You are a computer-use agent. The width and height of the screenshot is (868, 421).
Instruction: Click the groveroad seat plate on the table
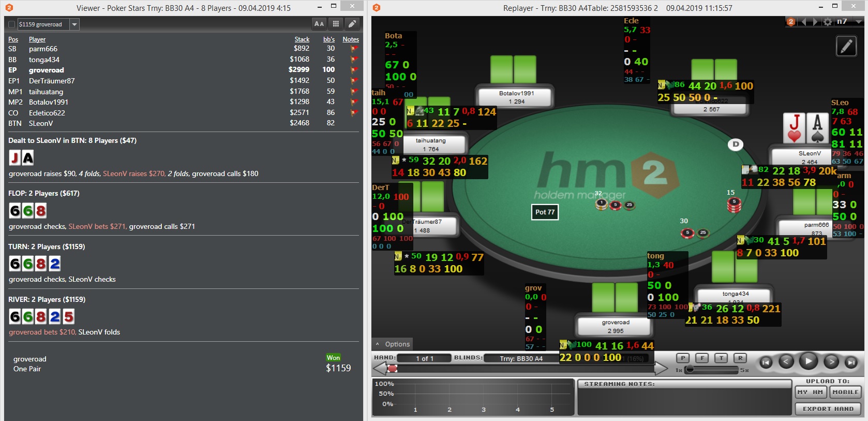pos(615,326)
